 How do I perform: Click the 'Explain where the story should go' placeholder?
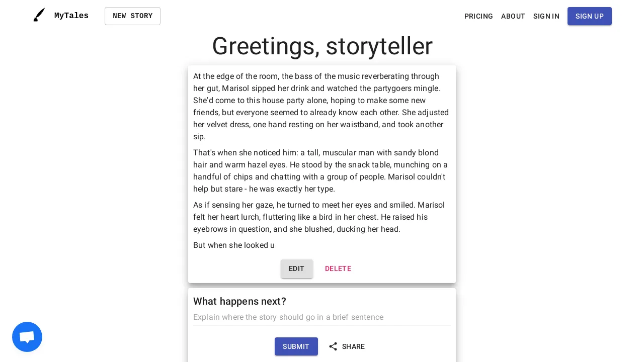[288, 317]
